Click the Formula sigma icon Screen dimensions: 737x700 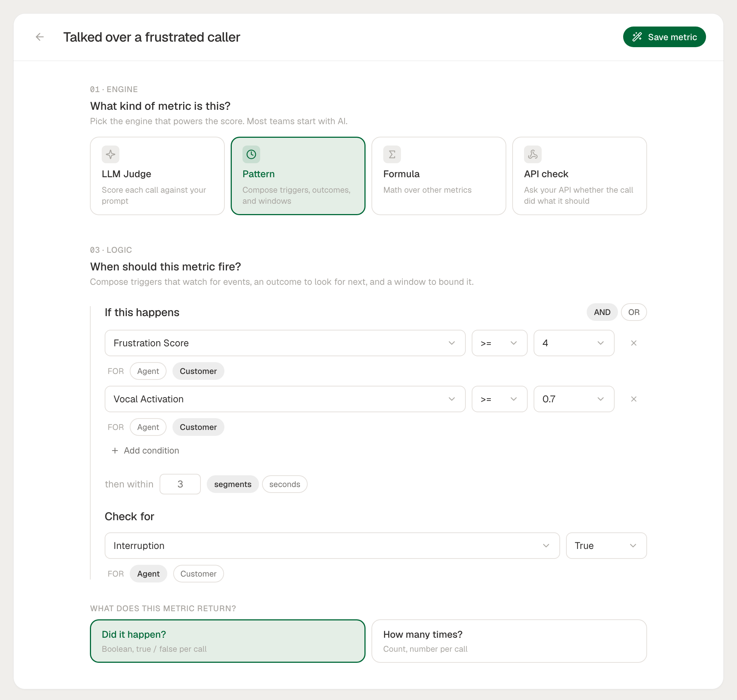click(x=392, y=154)
